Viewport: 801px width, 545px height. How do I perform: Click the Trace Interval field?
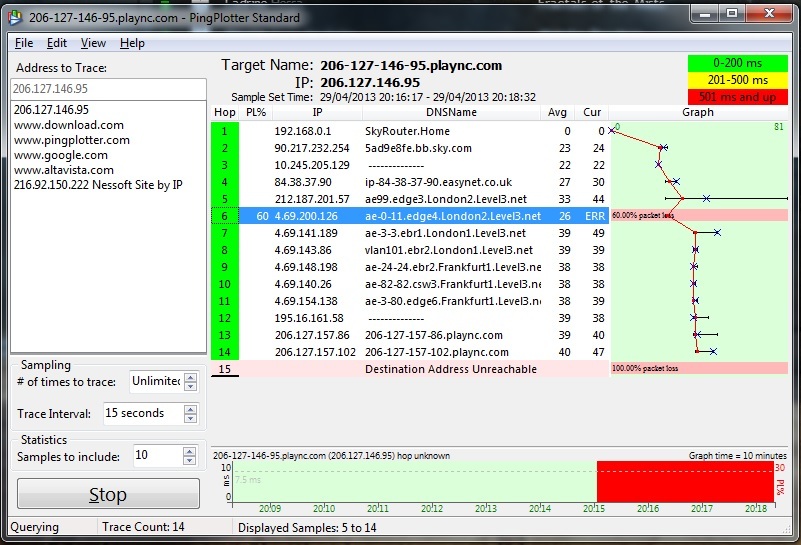point(143,413)
